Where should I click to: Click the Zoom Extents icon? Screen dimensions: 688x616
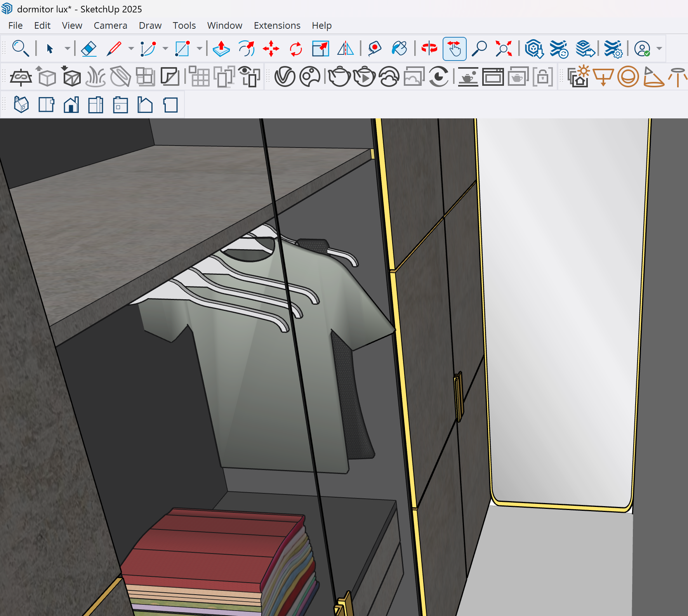click(504, 49)
